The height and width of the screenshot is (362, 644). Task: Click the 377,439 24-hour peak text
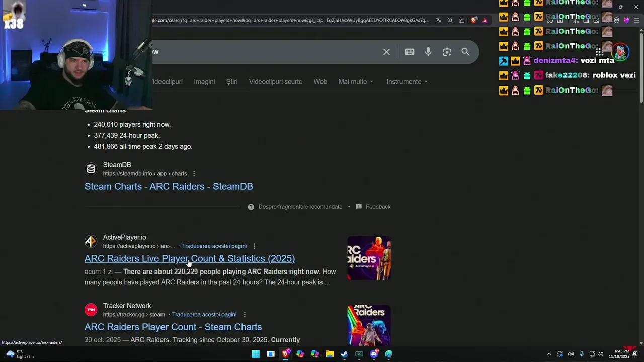point(127,135)
